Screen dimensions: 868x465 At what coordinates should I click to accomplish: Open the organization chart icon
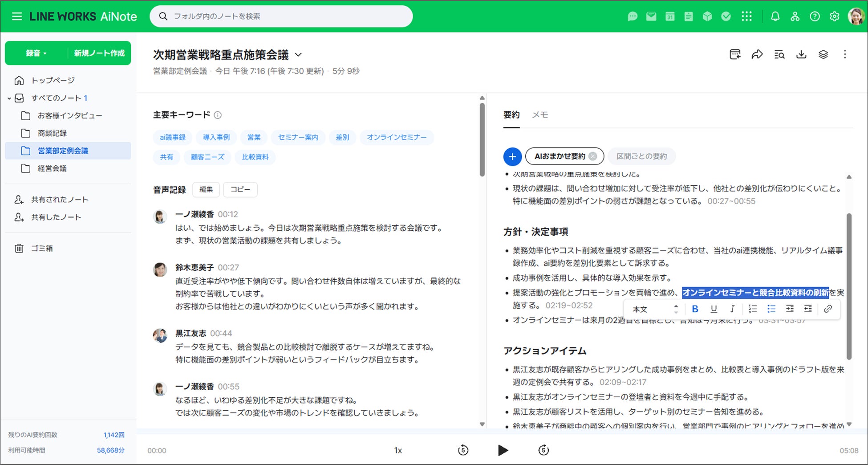(x=795, y=16)
